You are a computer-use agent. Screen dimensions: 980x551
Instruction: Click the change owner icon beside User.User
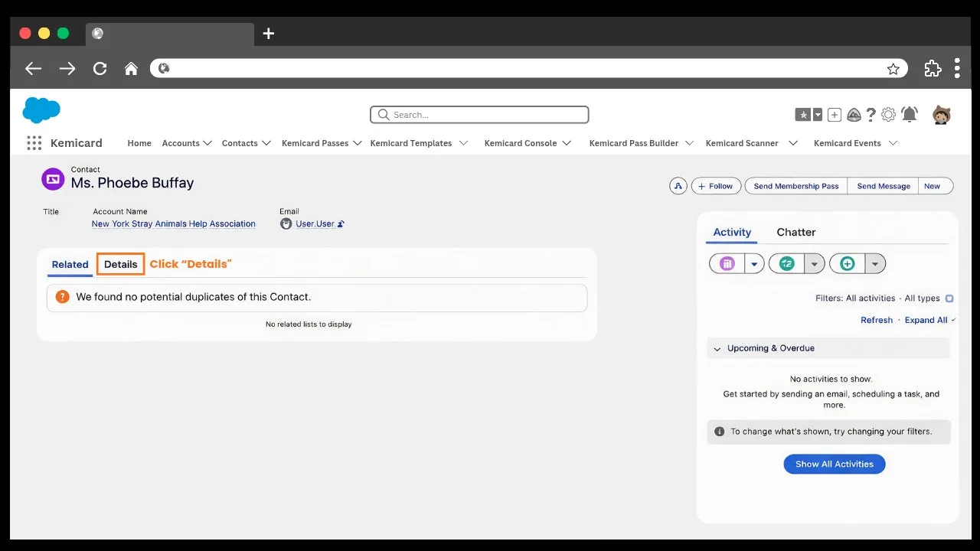pyautogui.click(x=341, y=224)
